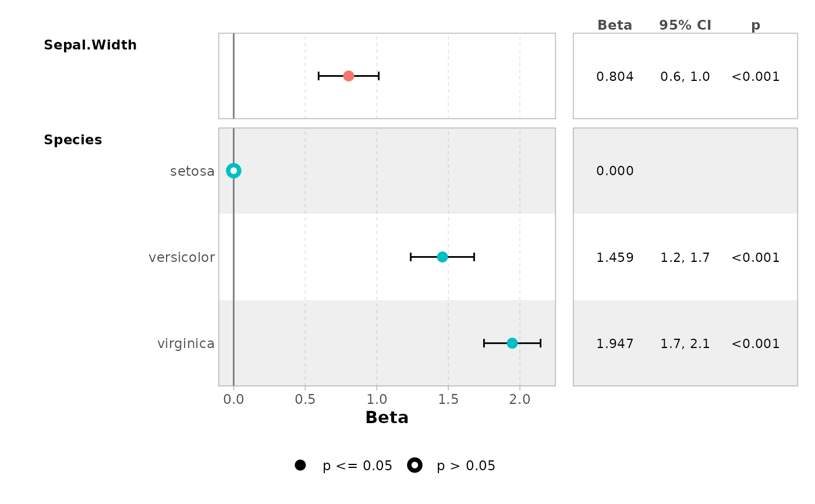
Task: Click the Beta x-axis title
Action: (387, 418)
